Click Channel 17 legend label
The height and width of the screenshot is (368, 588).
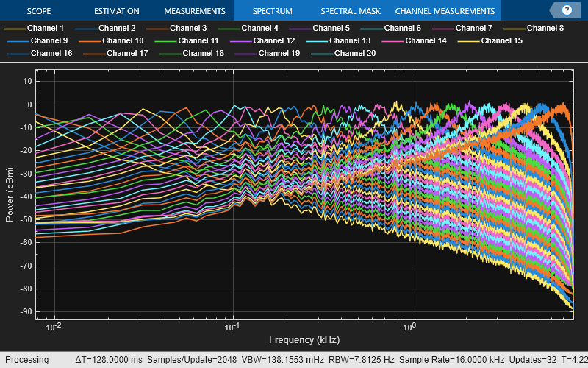point(127,53)
